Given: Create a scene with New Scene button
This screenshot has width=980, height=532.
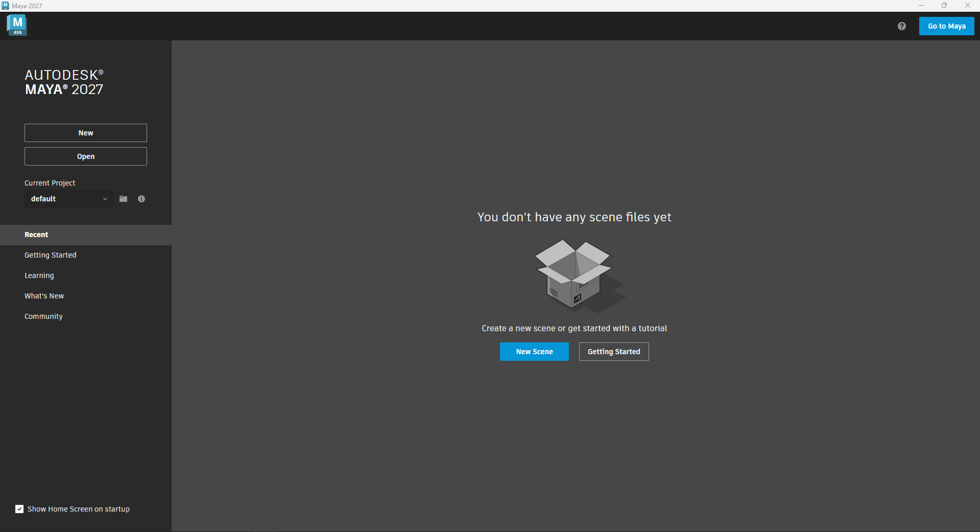Looking at the screenshot, I should pos(534,352).
